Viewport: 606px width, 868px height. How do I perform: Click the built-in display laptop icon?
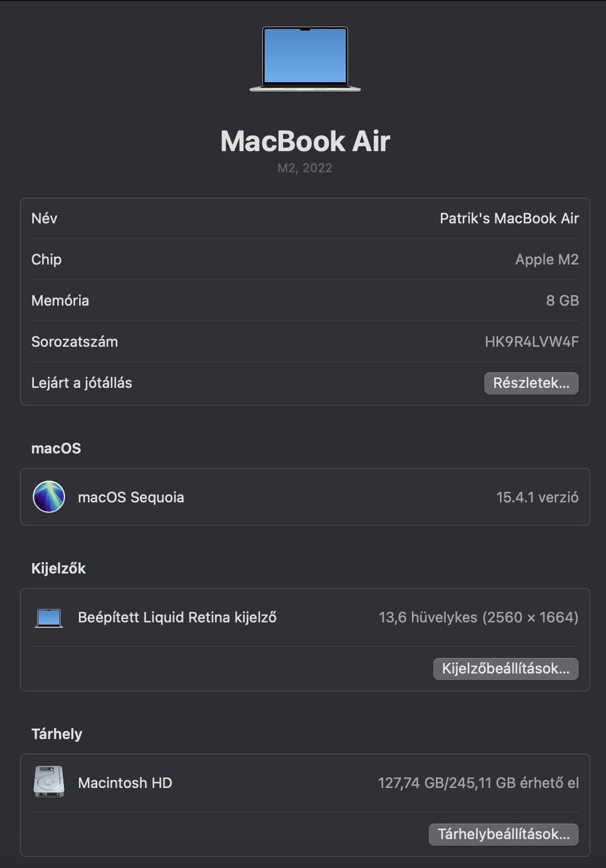click(x=49, y=617)
